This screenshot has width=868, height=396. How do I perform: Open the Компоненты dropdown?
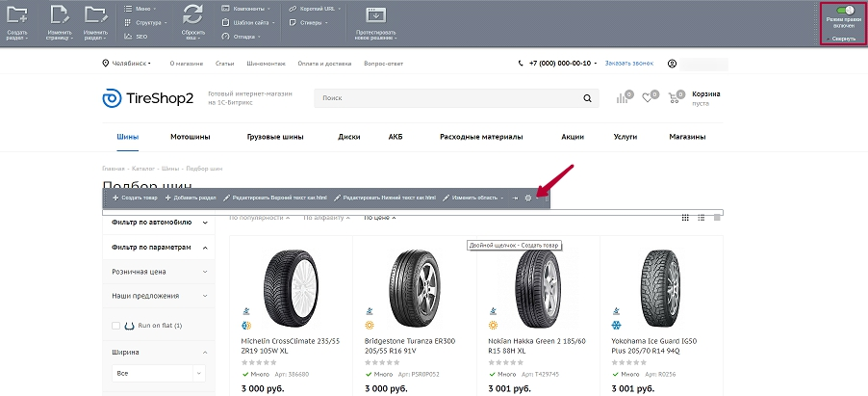[246, 9]
